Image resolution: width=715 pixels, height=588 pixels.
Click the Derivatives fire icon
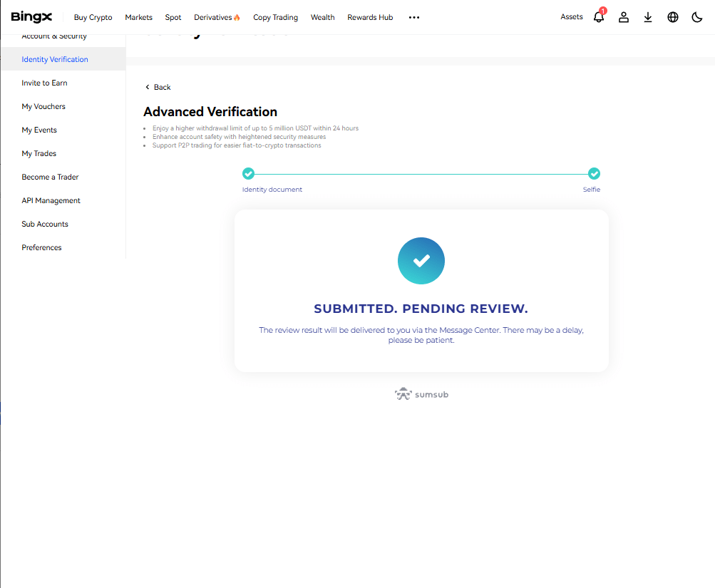[x=237, y=17]
